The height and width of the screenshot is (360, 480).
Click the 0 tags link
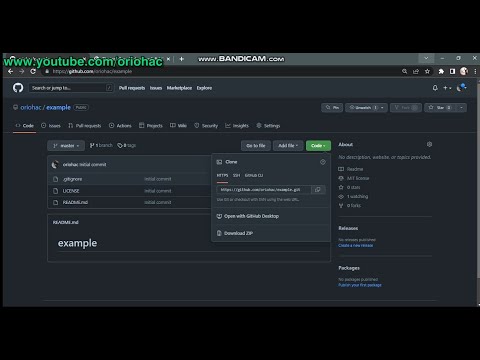[127, 145]
